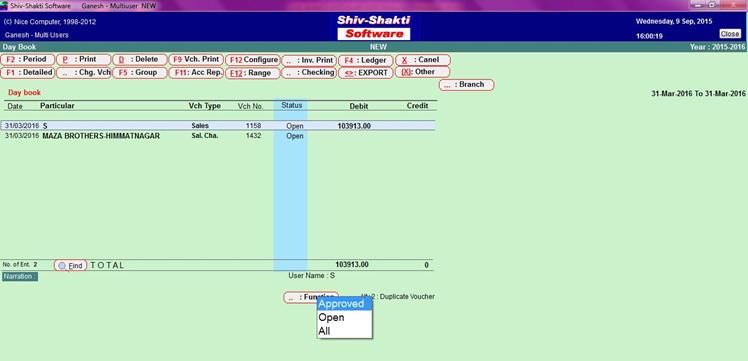Screen dimensions: 748x361
Task: Click the Inv. Print button
Action: 309,61
